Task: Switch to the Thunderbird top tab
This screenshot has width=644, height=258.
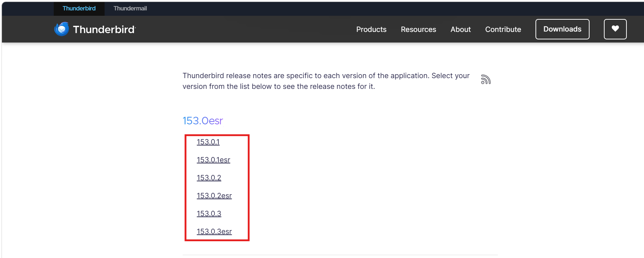Action: (x=79, y=8)
